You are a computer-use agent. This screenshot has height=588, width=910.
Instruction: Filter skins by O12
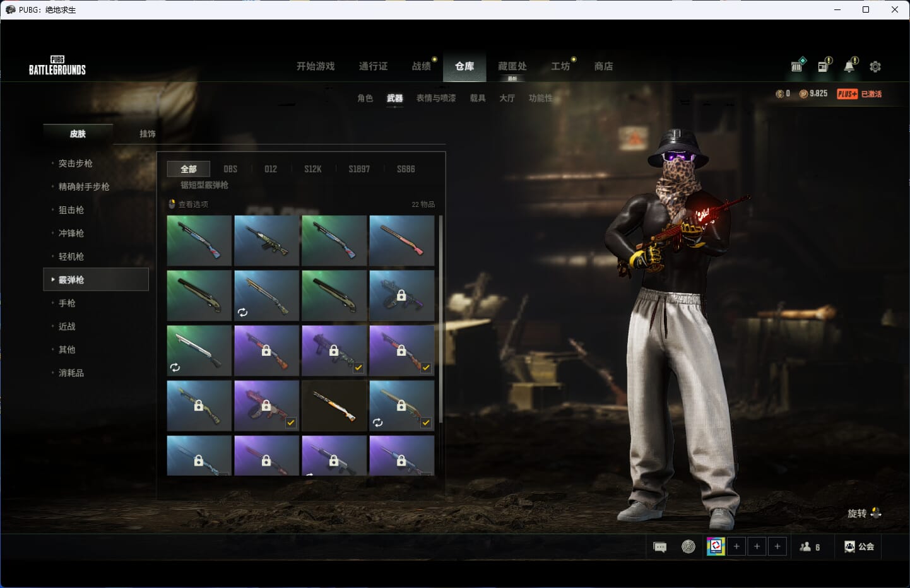pos(271,169)
